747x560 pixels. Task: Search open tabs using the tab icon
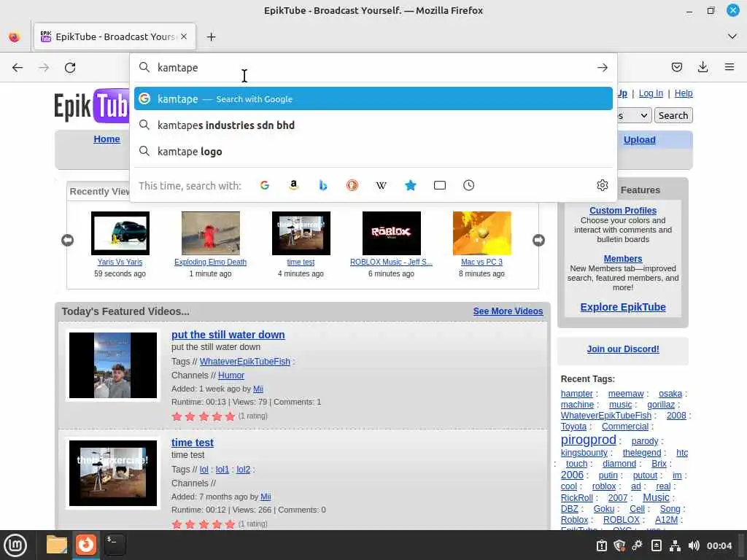440,185
